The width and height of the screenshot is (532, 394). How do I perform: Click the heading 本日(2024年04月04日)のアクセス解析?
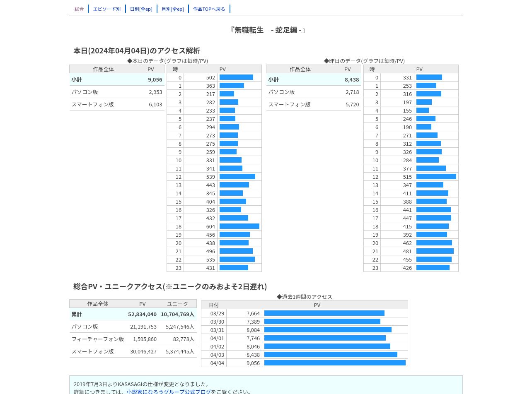coord(137,50)
